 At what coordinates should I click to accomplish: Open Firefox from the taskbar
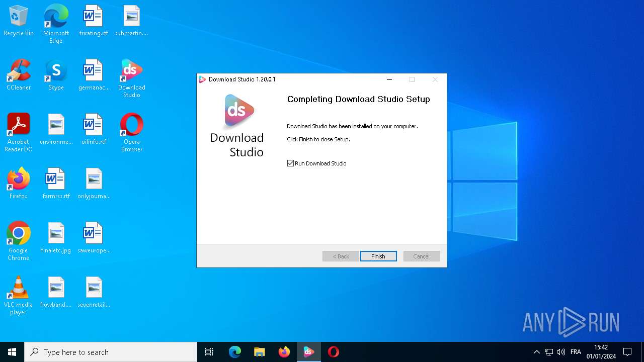(284, 352)
